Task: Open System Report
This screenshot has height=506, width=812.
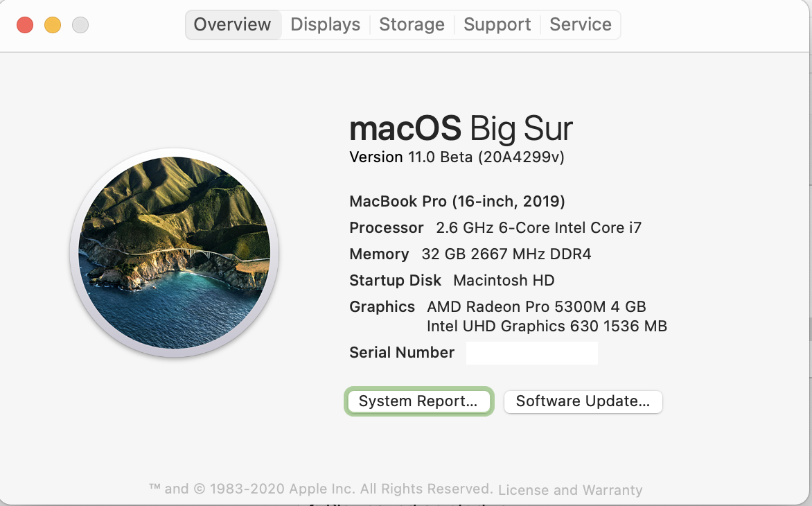Action: coord(418,401)
